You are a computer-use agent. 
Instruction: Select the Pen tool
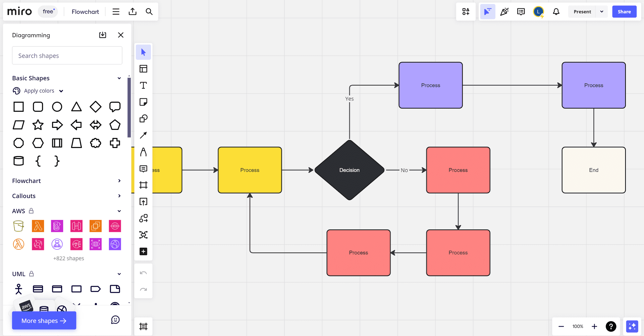point(143,152)
